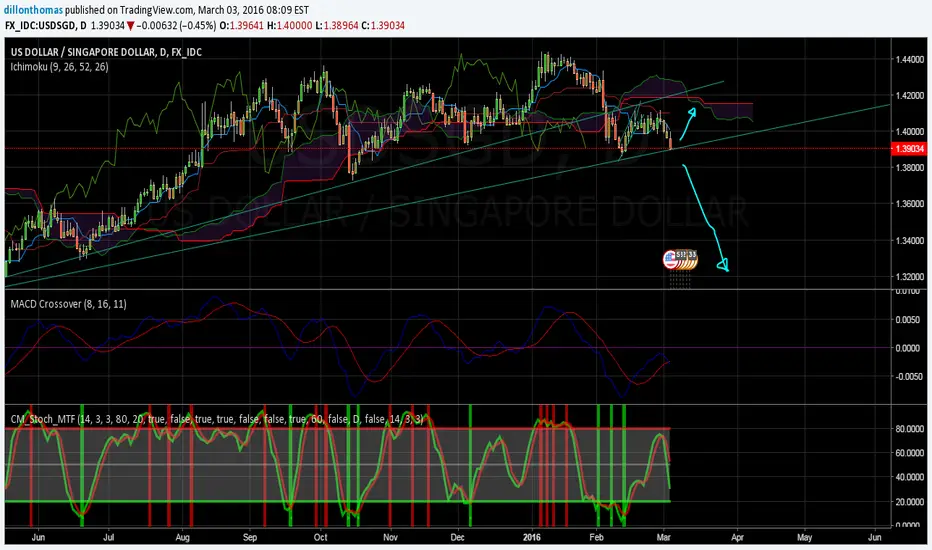This screenshot has width=932, height=550.
Task: Click the 0.0050 MACD axis label
Action: pyautogui.click(x=908, y=320)
